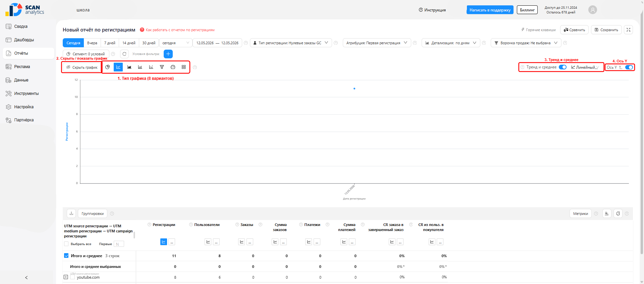Viewport: 644px width, 284px height.
Task: Select the Сегодня period tab
Action: click(x=73, y=43)
